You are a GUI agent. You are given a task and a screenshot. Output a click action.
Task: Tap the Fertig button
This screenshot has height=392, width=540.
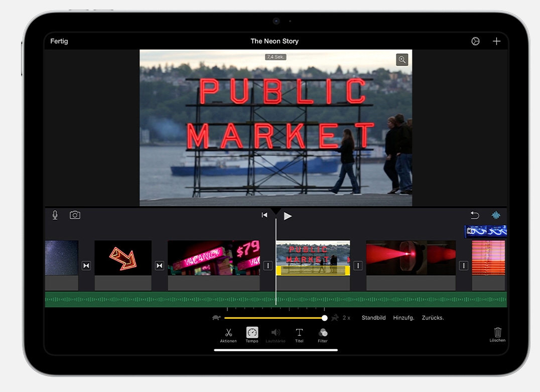(x=59, y=41)
